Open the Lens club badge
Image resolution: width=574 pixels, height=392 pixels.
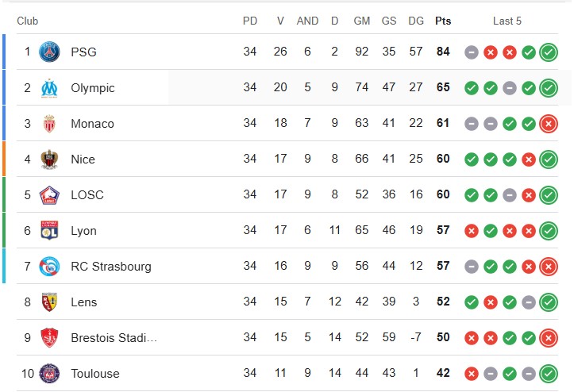tap(49, 302)
